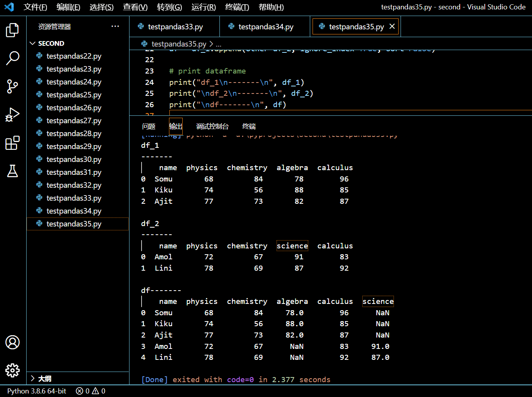Open the 帮助(H) menu
This screenshot has height=397, width=532.
pos(271,7)
